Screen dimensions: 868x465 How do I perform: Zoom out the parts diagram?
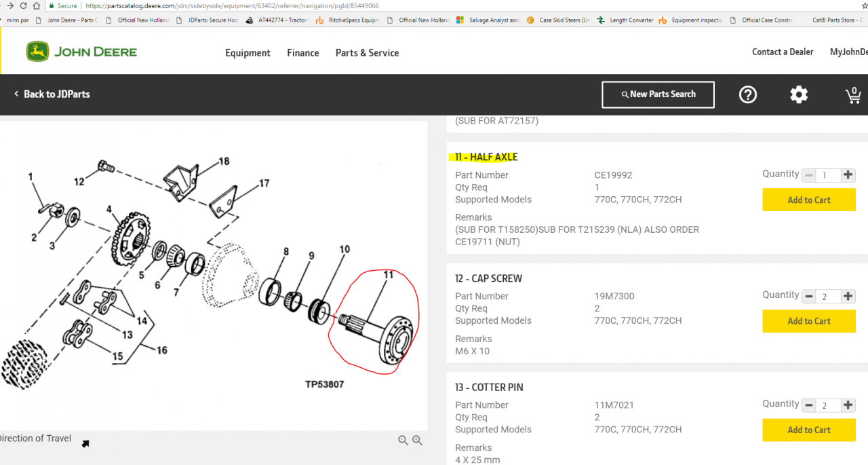(403, 441)
